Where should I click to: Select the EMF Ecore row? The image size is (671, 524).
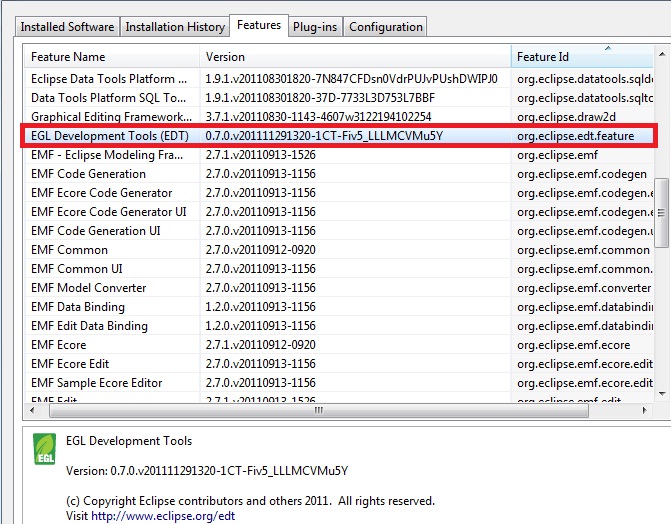click(339, 345)
